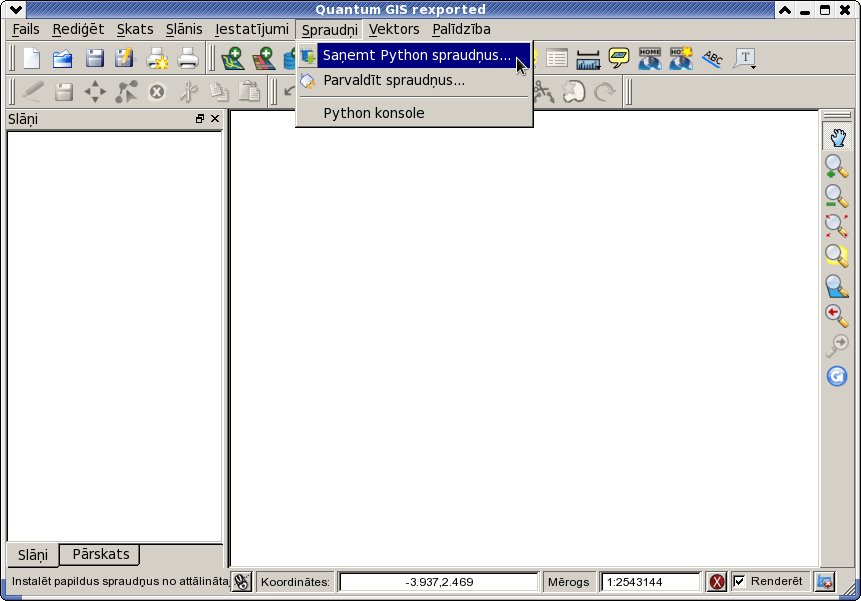Toggle the Renderēt checkbox
The image size is (861, 601).
740,581
